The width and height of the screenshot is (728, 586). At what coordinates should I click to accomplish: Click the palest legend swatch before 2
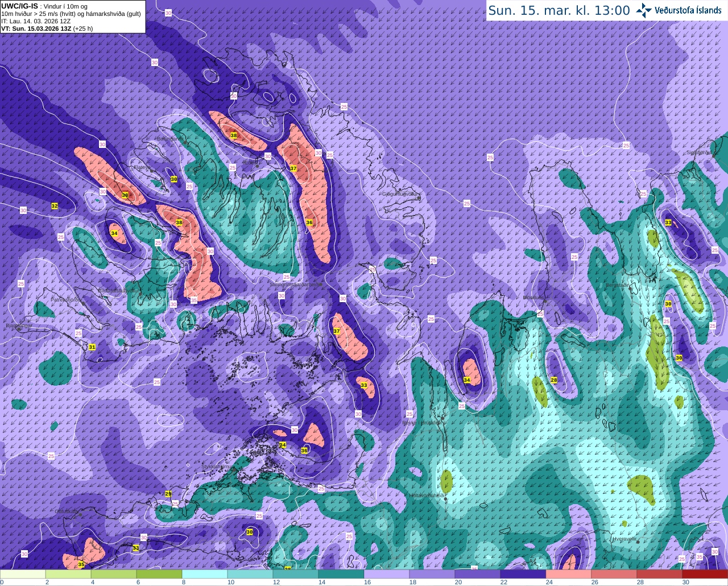point(23,574)
